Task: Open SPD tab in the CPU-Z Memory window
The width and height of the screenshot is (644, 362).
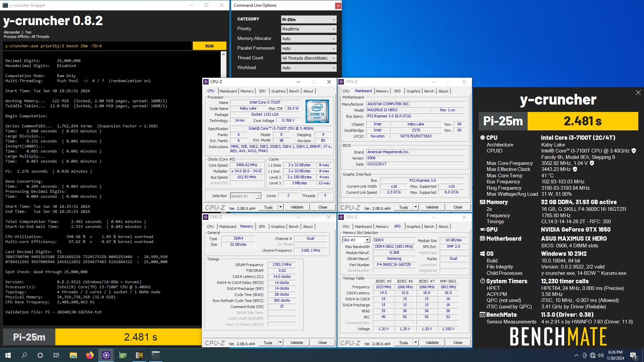Action: pyautogui.click(x=262, y=227)
